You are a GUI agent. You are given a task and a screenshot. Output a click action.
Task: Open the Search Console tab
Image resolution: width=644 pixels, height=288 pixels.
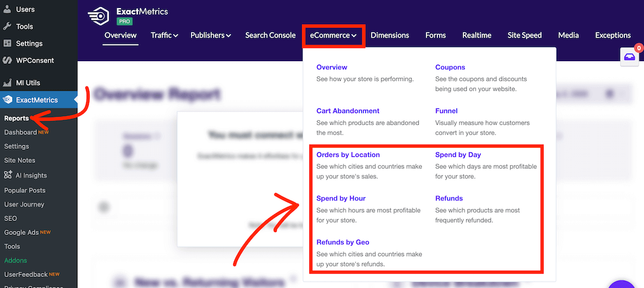coord(270,35)
